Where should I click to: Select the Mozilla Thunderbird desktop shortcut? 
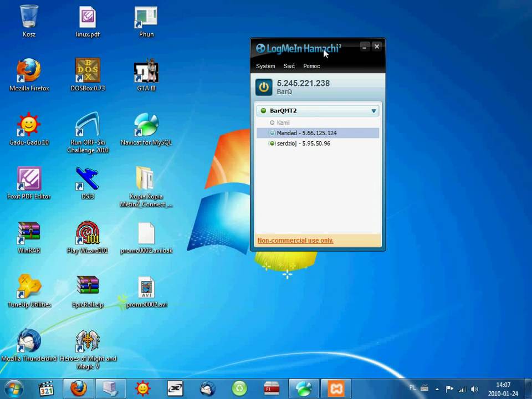pos(29,345)
